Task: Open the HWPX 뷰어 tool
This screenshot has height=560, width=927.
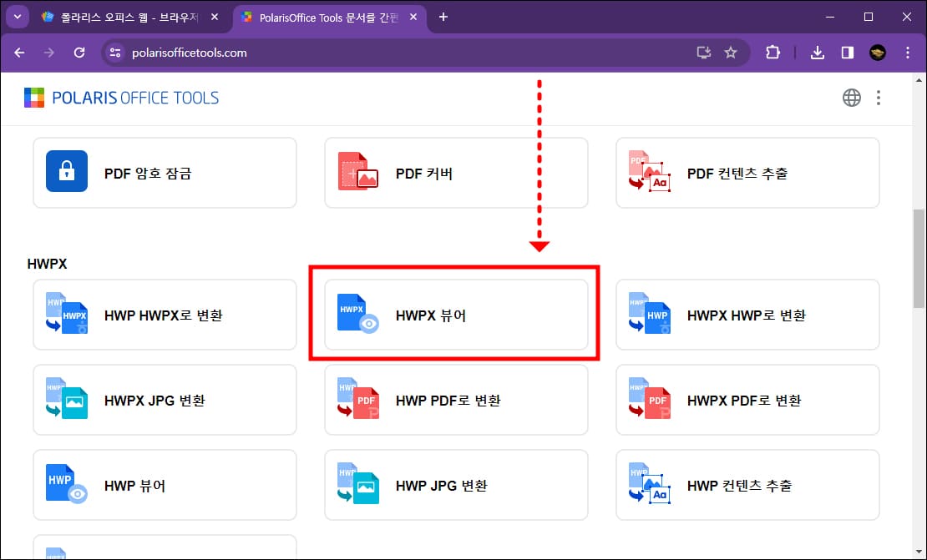Action: 456,315
